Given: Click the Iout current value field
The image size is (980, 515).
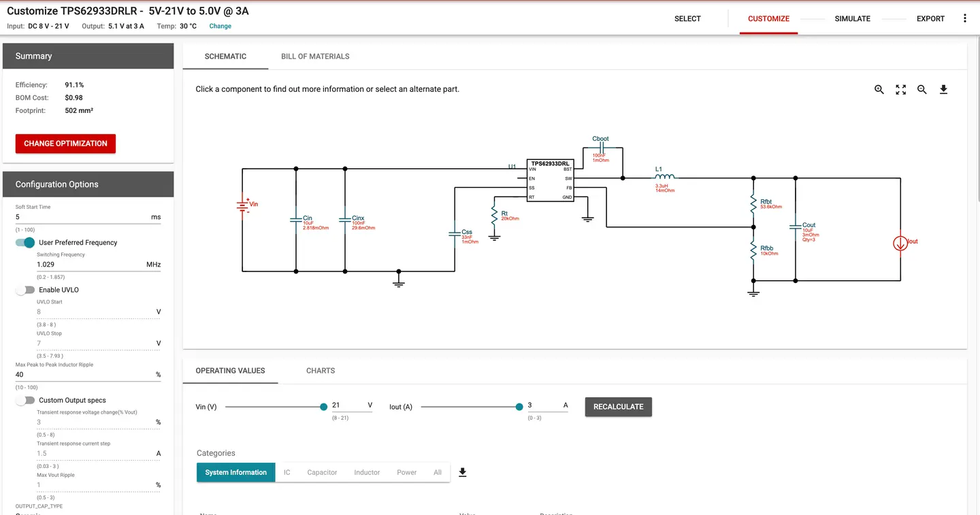Looking at the screenshot, I should (x=548, y=405).
